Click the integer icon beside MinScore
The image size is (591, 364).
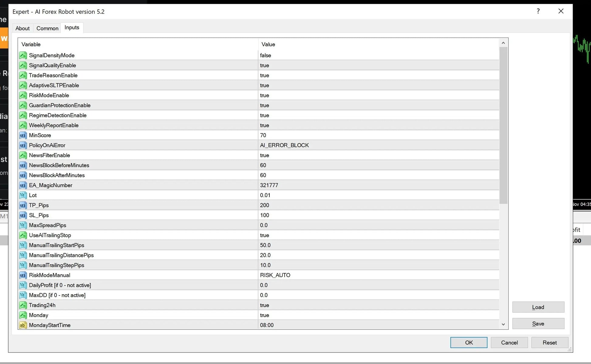(23, 135)
